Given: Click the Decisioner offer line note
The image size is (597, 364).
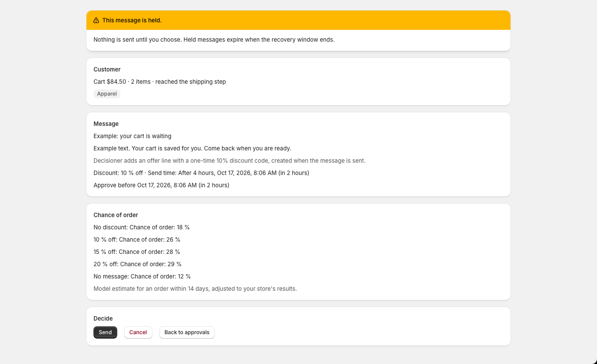Looking at the screenshot, I should (230, 161).
